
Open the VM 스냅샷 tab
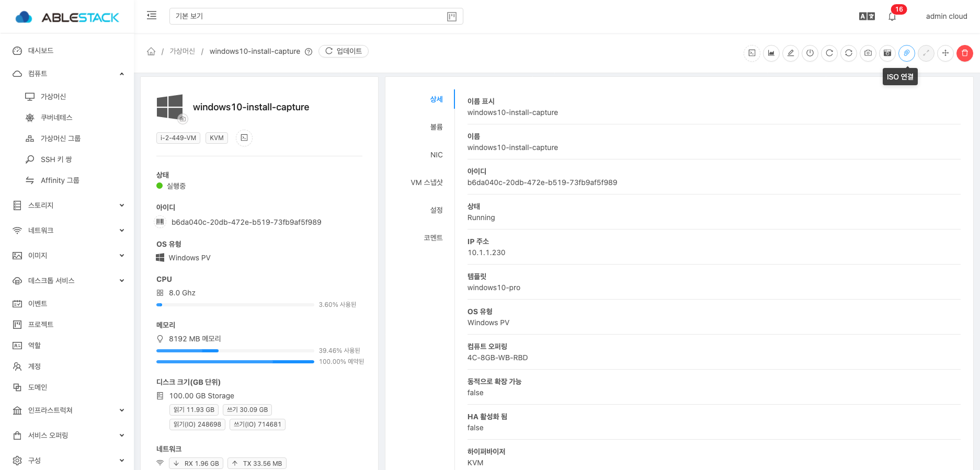pyautogui.click(x=427, y=182)
